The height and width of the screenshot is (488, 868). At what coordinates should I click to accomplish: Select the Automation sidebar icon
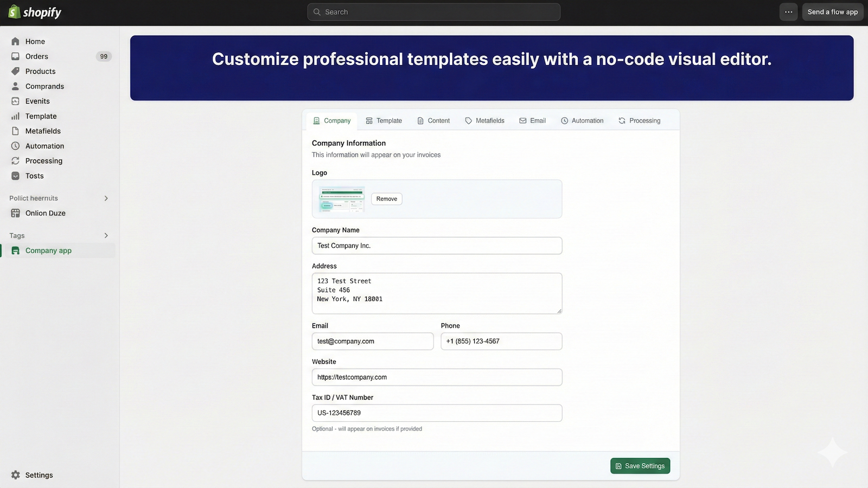click(15, 146)
